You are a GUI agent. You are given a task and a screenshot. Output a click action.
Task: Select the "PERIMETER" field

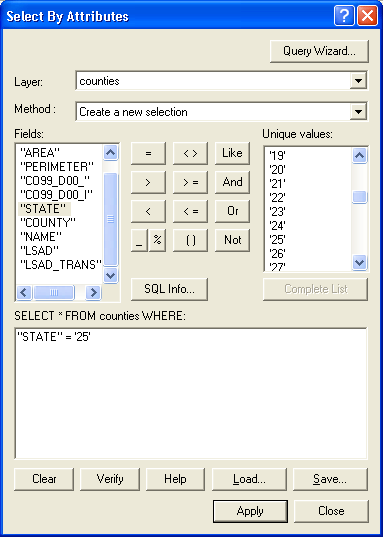(x=57, y=167)
